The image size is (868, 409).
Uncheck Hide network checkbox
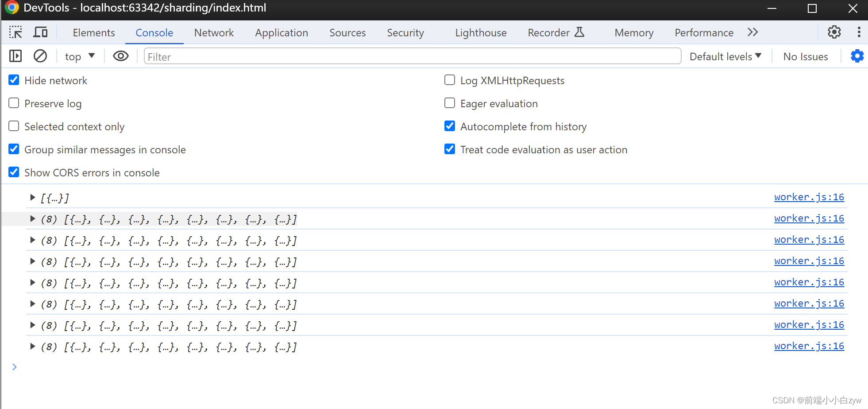[x=14, y=80]
